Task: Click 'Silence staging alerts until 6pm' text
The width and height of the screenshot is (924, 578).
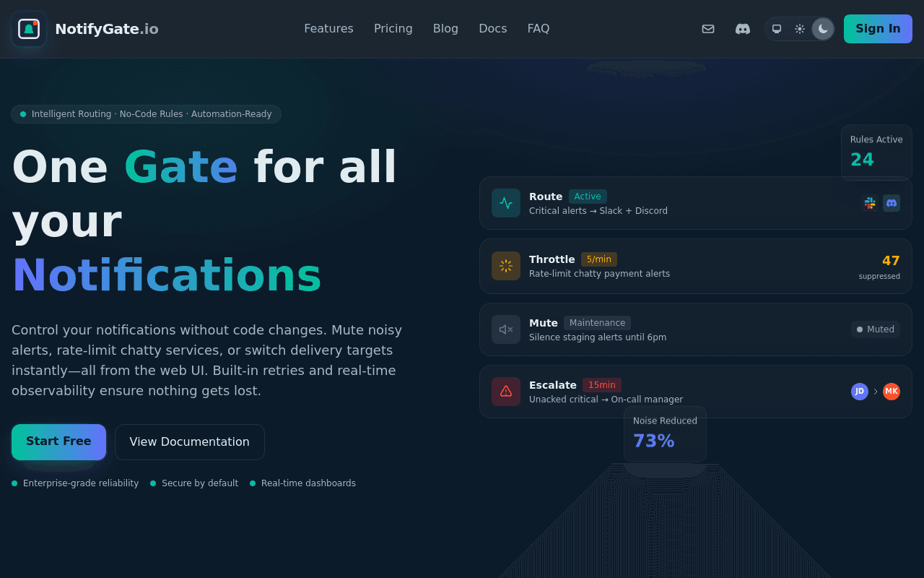Action: (x=598, y=337)
